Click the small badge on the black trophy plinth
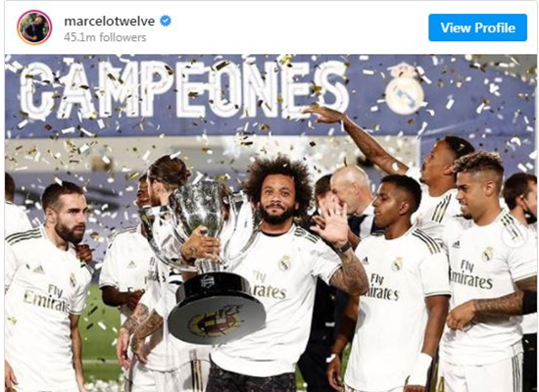539x392 pixels. point(208,281)
